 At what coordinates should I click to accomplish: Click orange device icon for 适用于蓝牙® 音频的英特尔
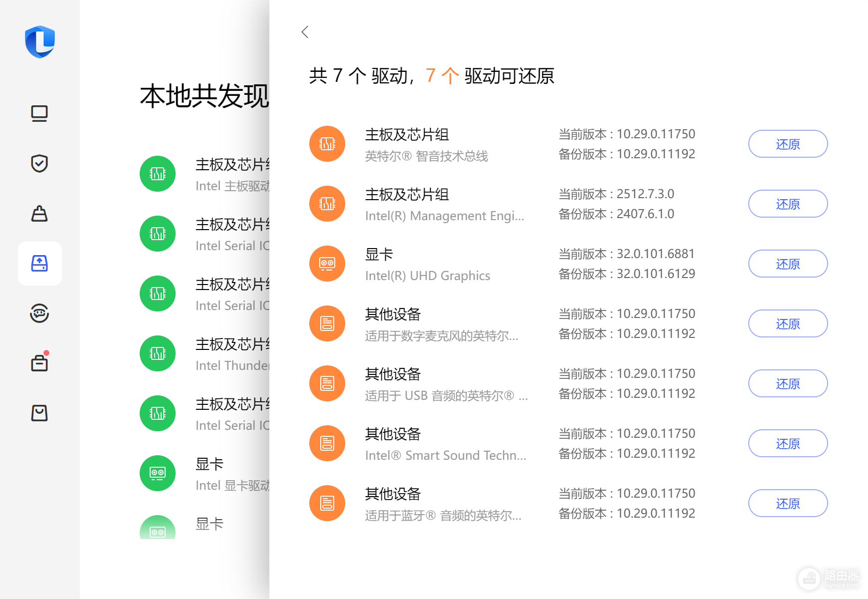click(x=327, y=503)
